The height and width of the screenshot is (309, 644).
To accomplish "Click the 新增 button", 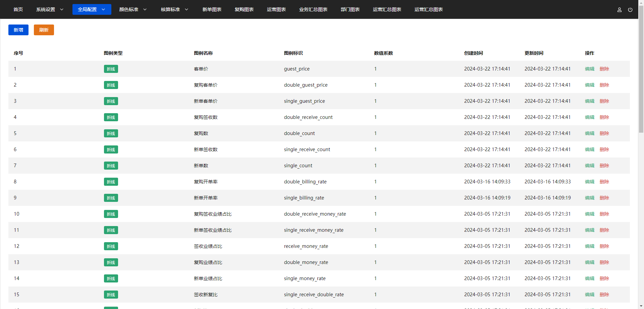I will pos(18,30).
